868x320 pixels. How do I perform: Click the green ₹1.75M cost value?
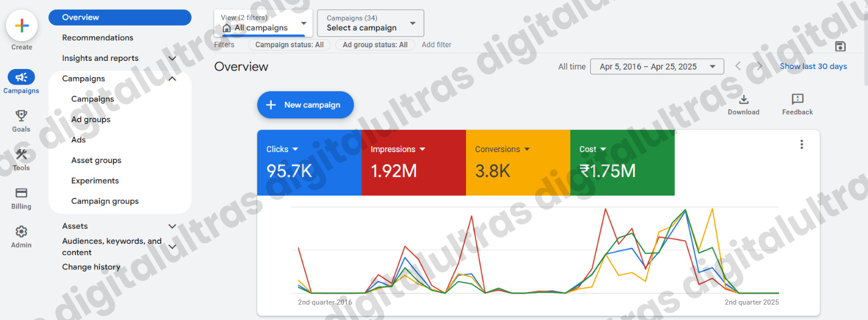(x=608, y=171)
